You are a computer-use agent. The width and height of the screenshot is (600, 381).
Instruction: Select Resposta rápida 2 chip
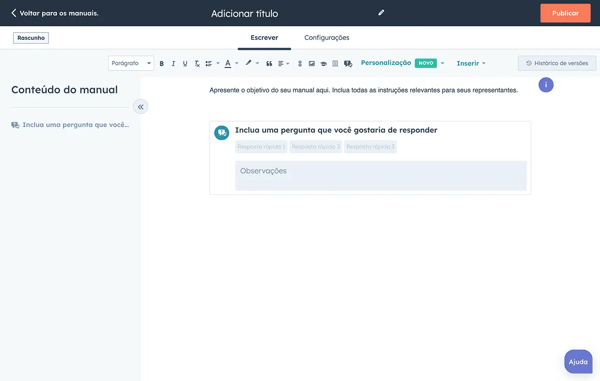coord(316,147)
